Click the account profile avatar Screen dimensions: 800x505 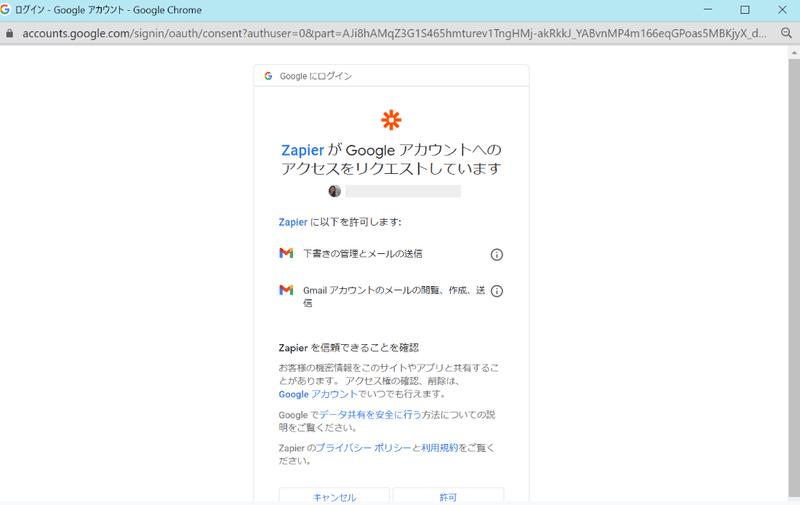[x=335, y=191]
